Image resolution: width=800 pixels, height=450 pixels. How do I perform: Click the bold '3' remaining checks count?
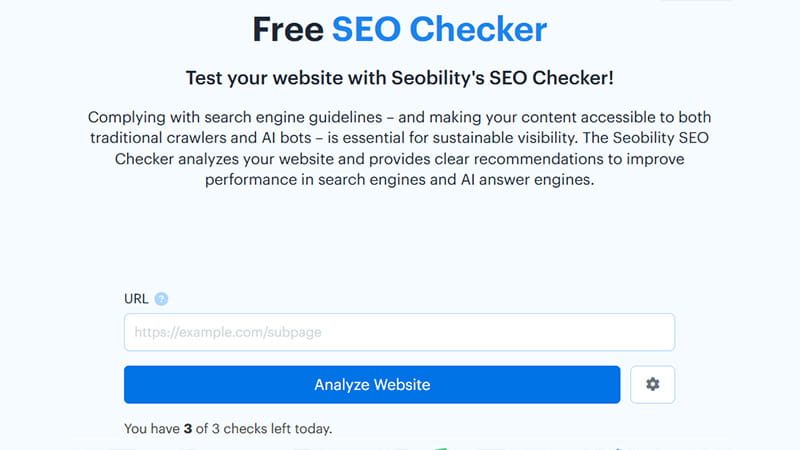188,429
